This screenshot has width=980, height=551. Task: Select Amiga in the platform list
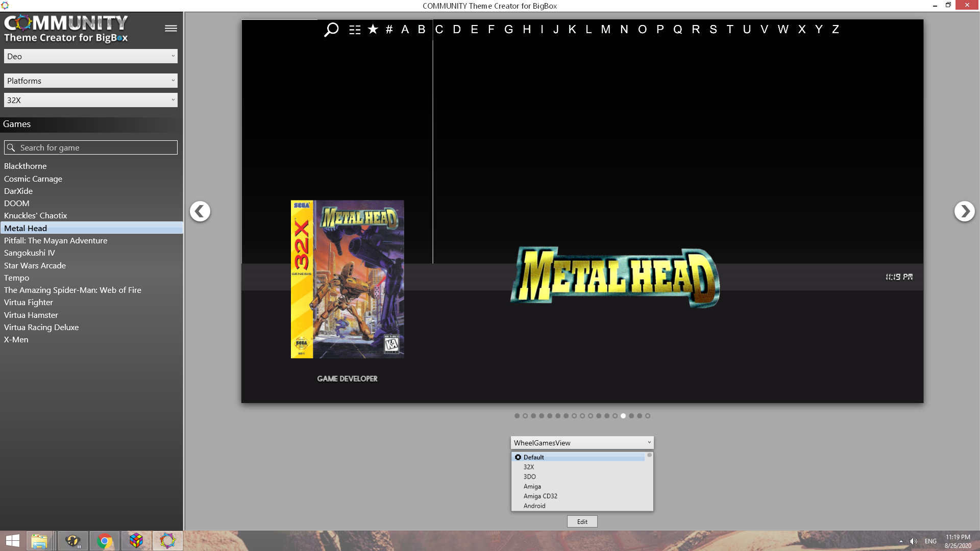[x=578, y=486]
